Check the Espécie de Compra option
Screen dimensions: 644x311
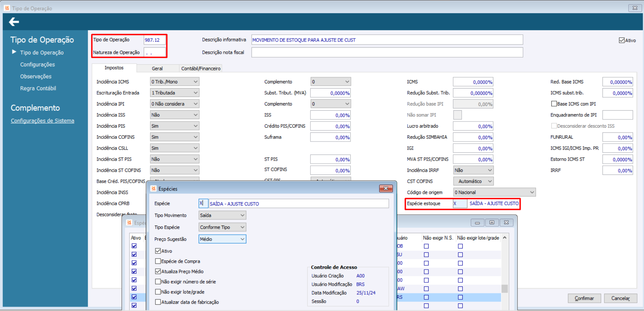point(158,261)
